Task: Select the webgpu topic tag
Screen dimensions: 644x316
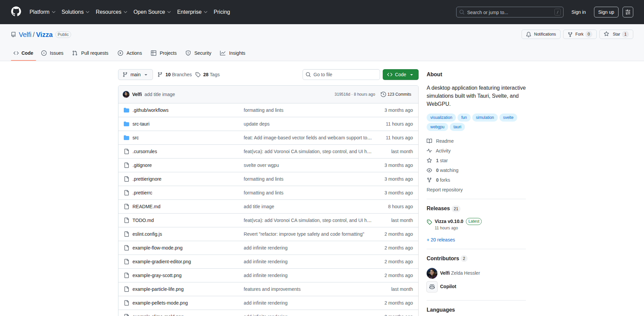Action: 437,127
